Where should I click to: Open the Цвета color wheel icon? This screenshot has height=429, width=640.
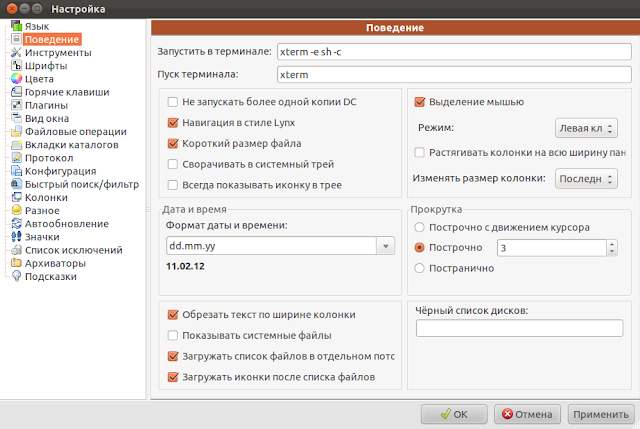tap(16, 78)
